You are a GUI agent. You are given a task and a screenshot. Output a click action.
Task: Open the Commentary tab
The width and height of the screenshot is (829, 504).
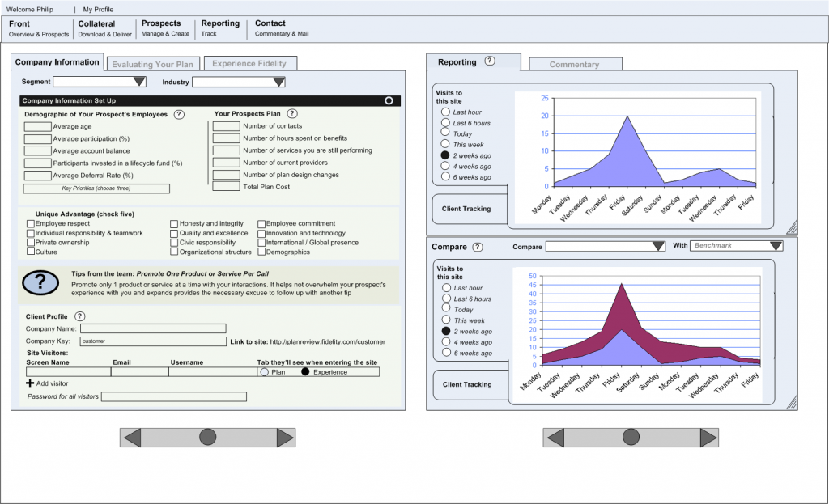(x=575, y=65)
